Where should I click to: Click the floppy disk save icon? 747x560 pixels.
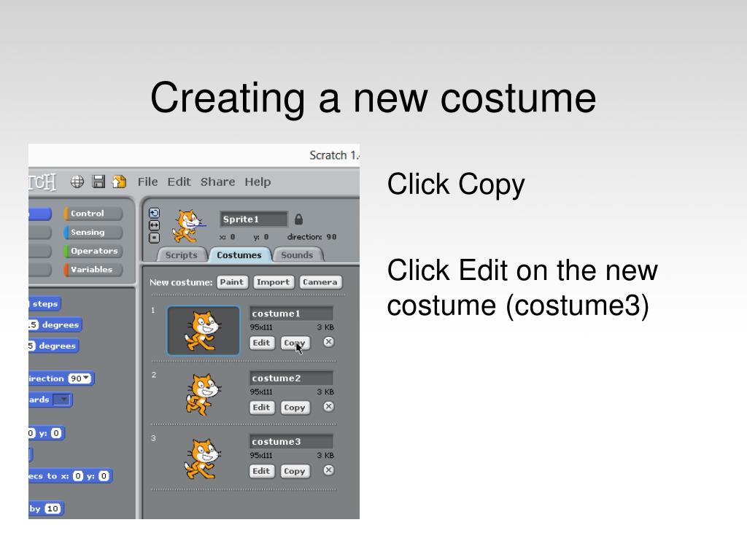(98, 182)
